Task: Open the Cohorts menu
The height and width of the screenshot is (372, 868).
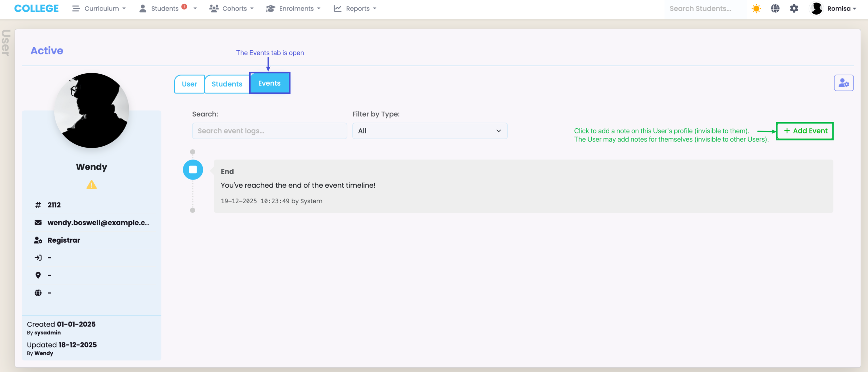Action: coord(232,8)
